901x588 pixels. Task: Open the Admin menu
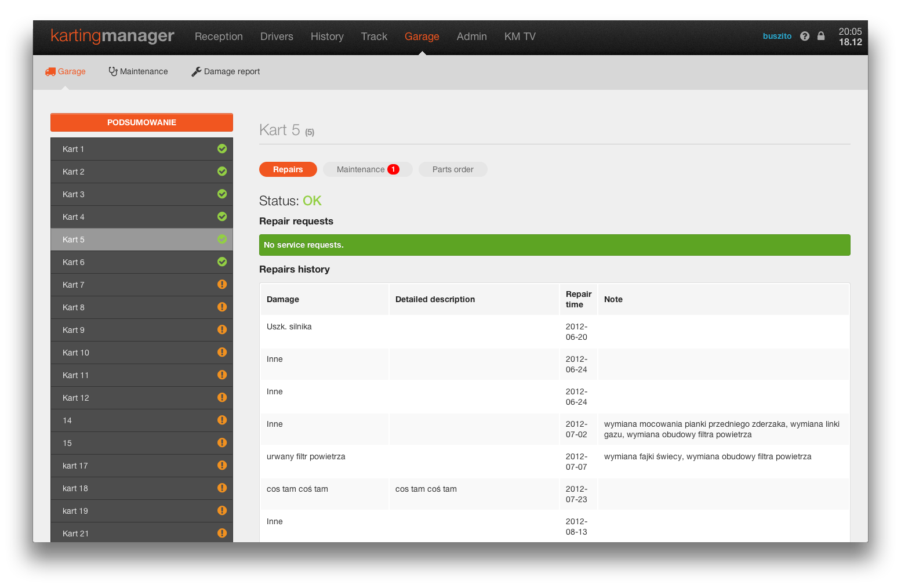(x=471, y=37)
